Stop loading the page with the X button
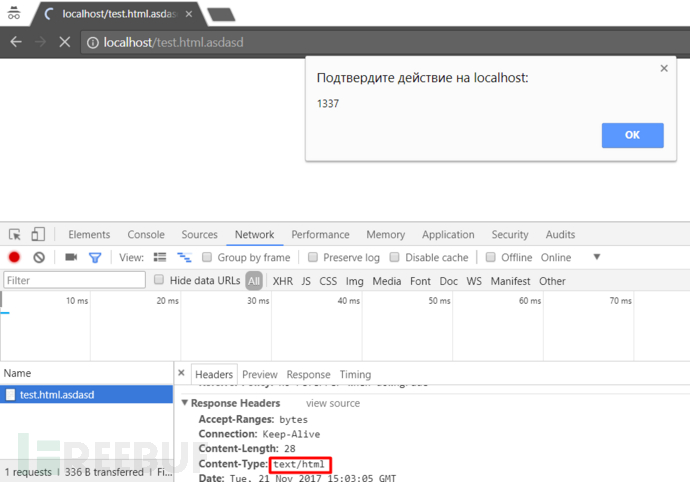Screen dimensions: 690x482 coord(65,42)
